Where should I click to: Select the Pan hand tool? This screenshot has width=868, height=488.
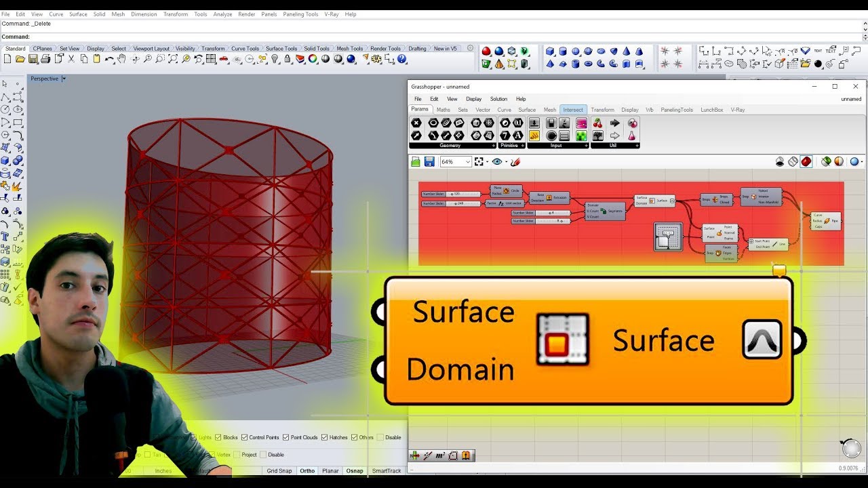tap(121, 59)
